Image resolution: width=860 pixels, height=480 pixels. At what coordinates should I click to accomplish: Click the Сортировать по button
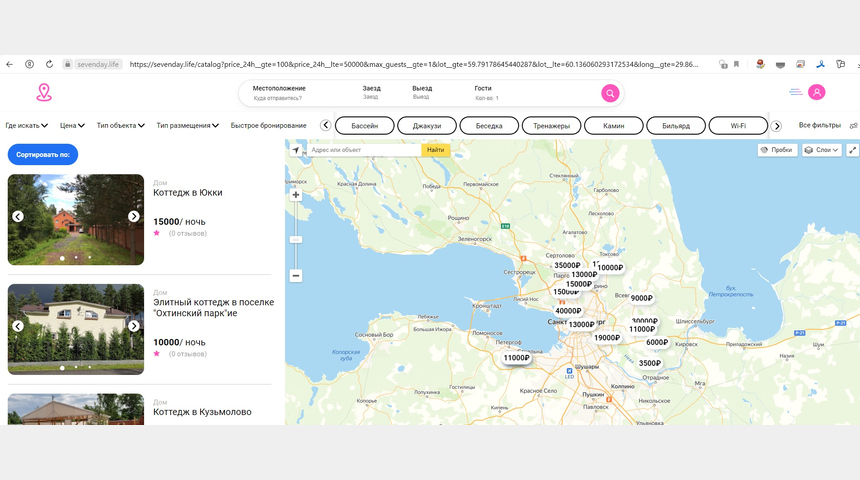coord(43,155)
